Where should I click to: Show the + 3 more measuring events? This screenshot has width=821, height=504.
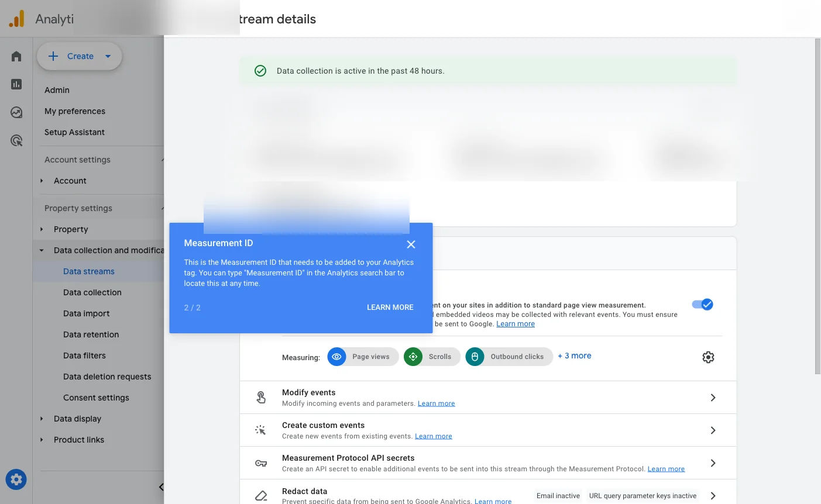pyautogui.click(x=574, y=355)
